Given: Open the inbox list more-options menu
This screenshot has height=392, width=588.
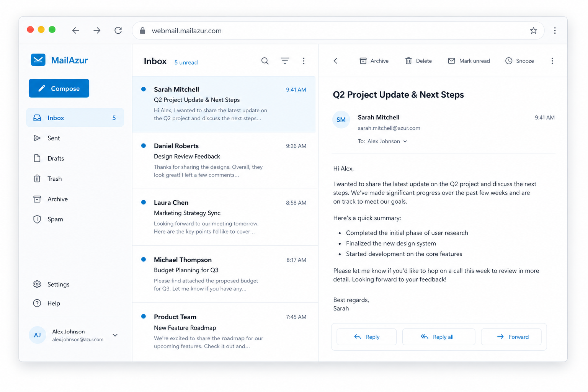Looking at the screenshot, I should (x=304, y=61).
